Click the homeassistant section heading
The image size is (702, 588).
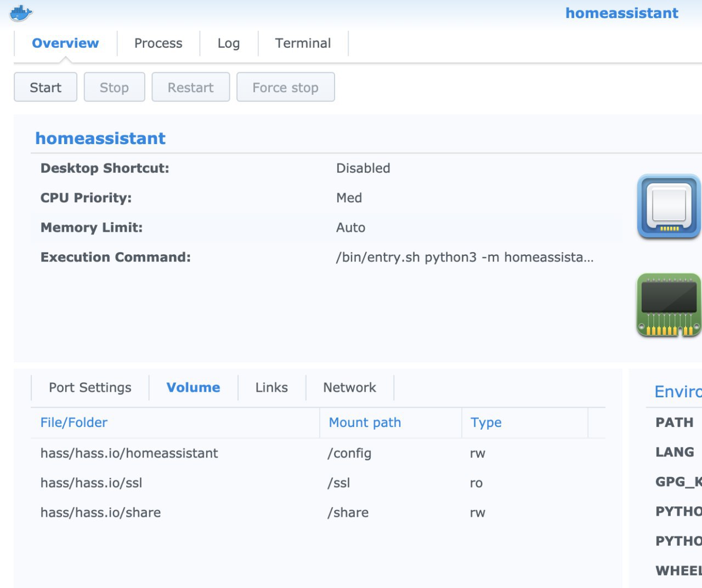point(100,138)
